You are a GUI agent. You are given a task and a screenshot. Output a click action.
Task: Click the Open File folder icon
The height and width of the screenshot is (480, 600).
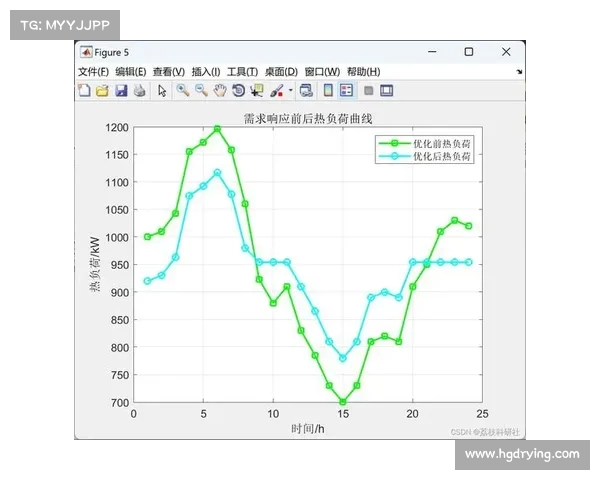pos(102,90)
